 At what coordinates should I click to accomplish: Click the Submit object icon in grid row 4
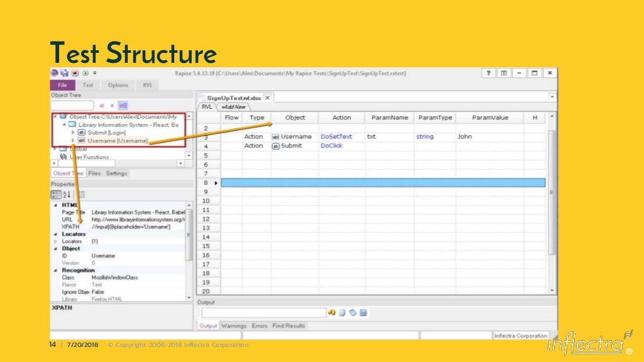point(275,146)
